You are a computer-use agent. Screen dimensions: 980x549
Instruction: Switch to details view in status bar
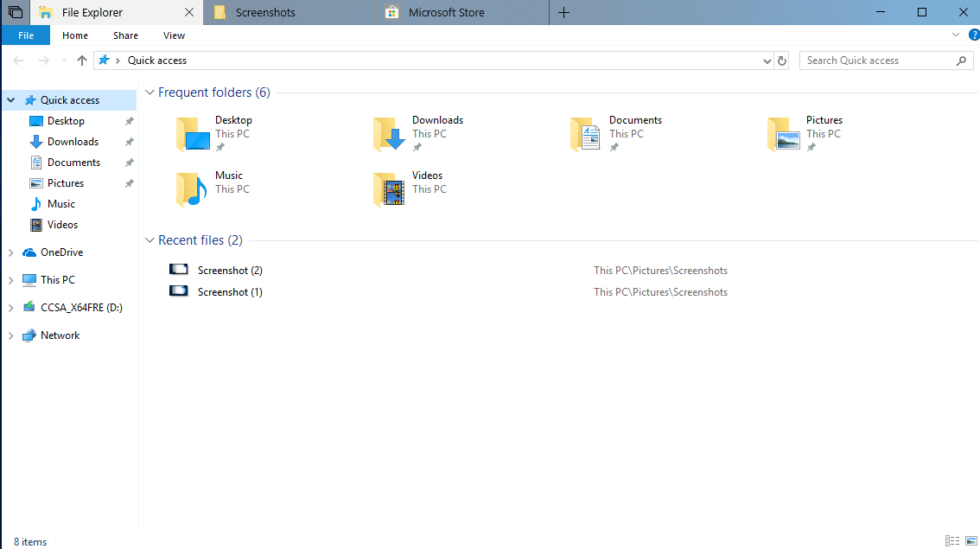tap(951, 541)
